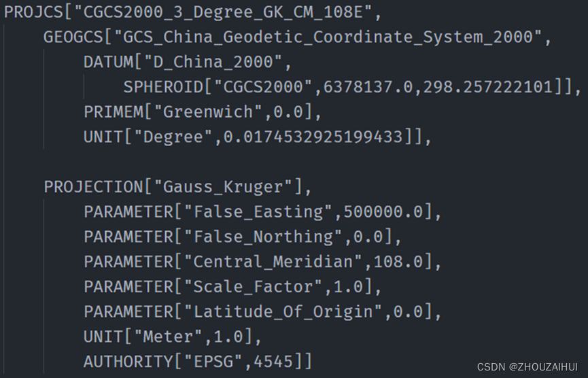Click the DATUM keyword

[107, 62]
